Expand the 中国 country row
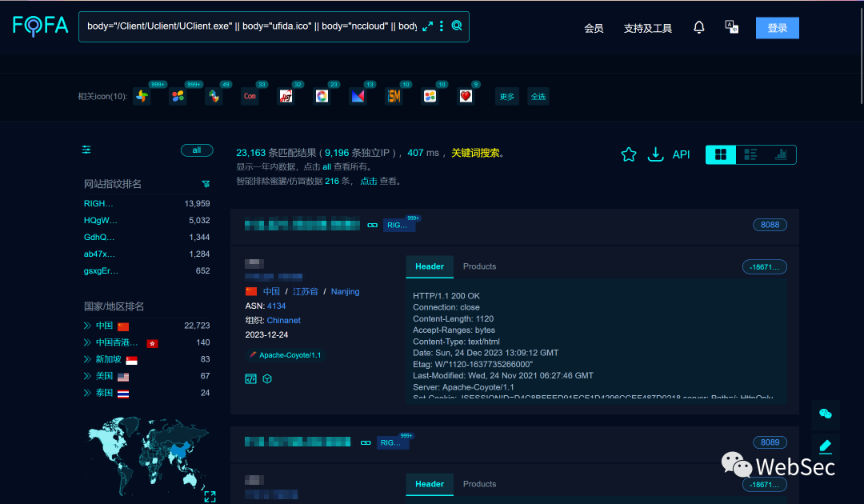 pos(87,326)
